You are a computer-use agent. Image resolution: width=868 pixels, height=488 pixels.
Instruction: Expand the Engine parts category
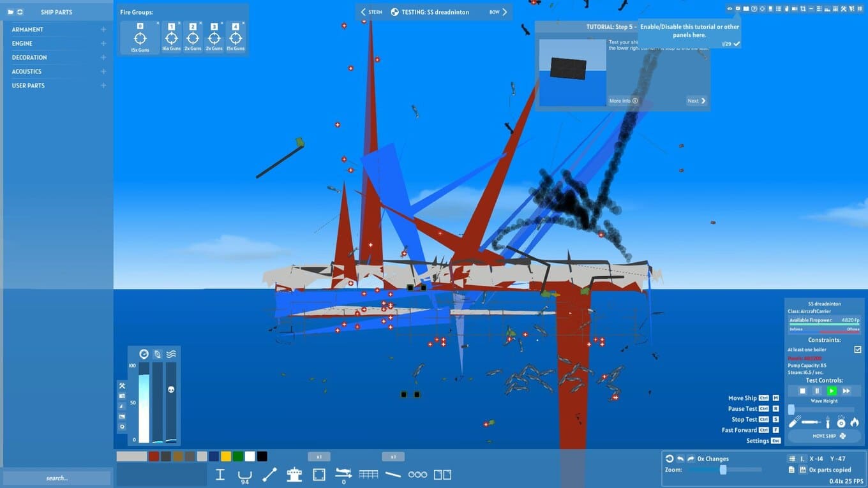click(x=103, y=43)
